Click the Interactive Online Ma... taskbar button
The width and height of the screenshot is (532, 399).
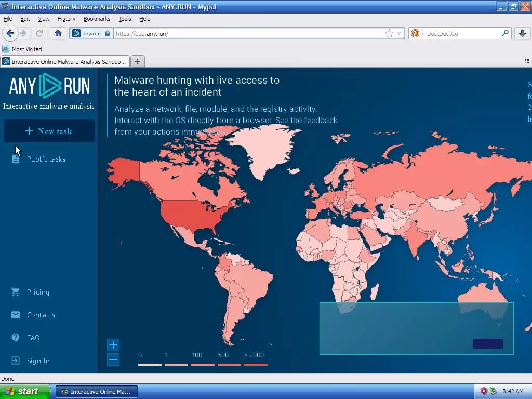(x=97, y=392)
